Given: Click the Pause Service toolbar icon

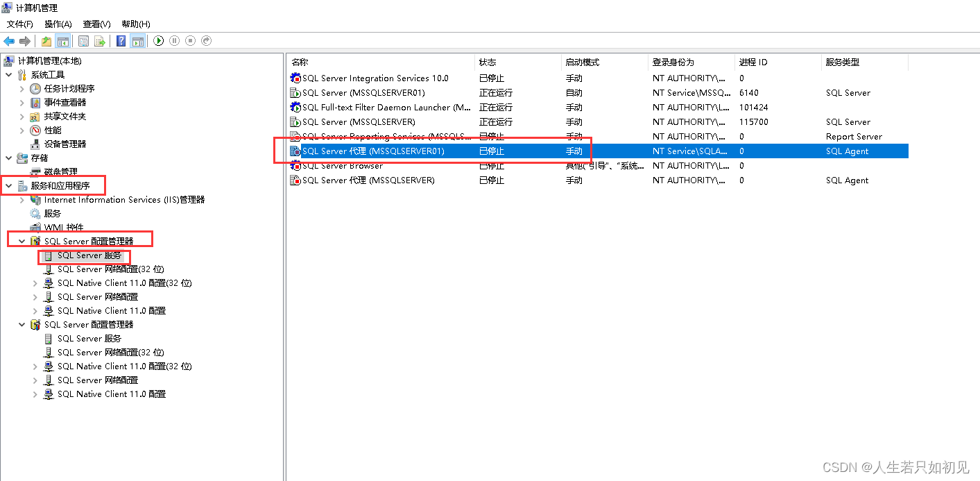Looking at the screenshot, I should [175, 41].
